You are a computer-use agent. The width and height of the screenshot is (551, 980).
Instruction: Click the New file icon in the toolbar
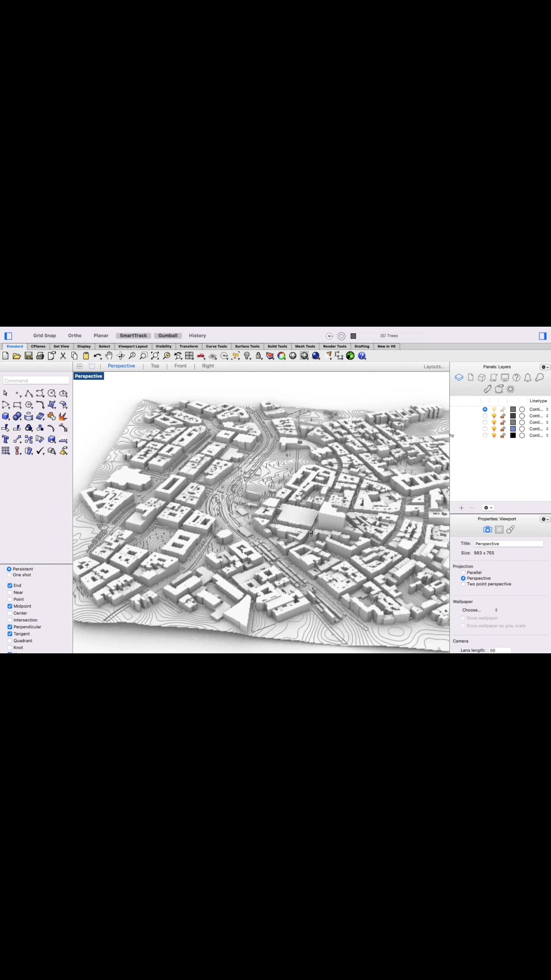[x=6, y=356]
